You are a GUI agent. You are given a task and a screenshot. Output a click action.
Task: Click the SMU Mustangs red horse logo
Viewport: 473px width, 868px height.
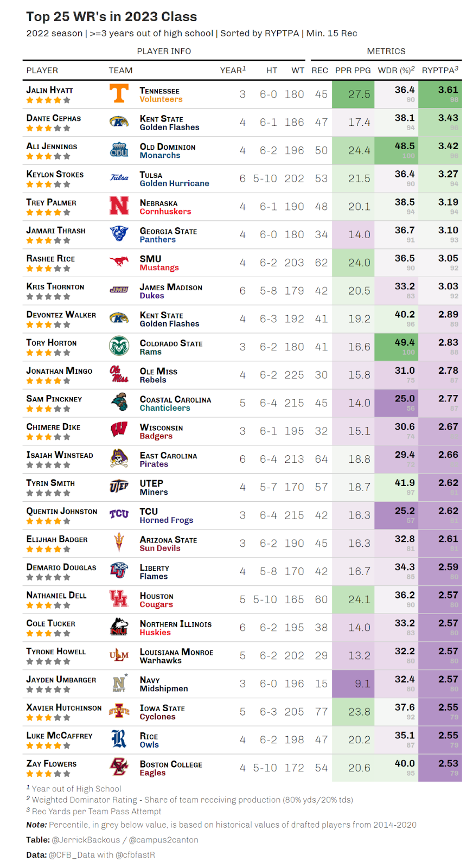tap(119, 262)
